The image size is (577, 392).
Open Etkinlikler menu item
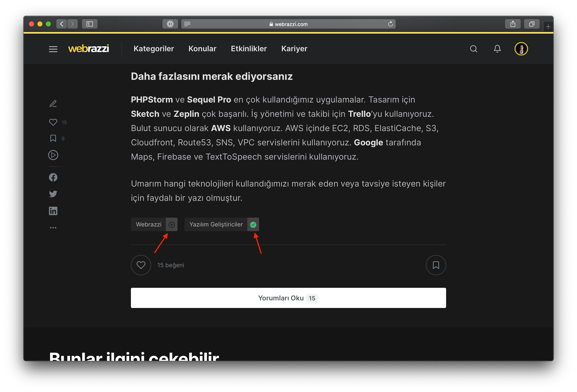249,49
